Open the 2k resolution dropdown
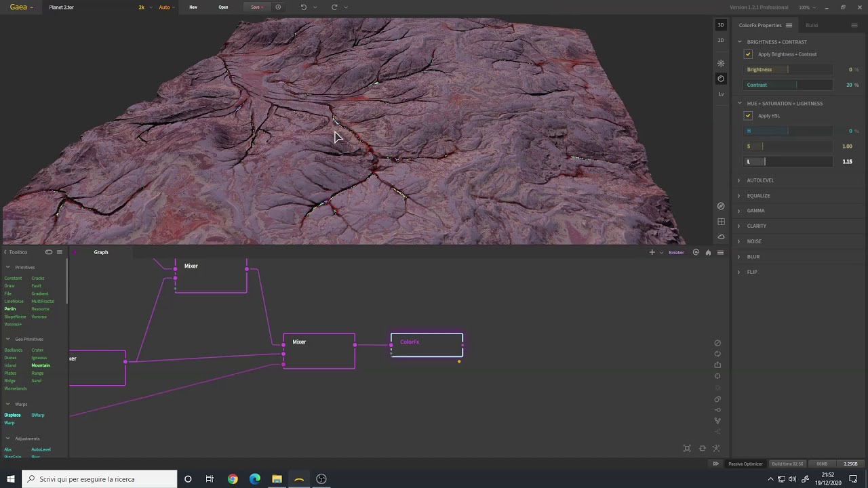Viewport: 868px width, 488px height. 144,7
